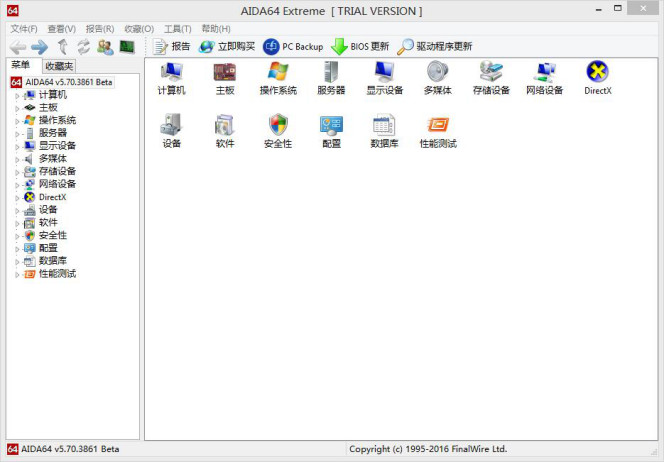Select 性能测试 in the left tree

(57, 274)
